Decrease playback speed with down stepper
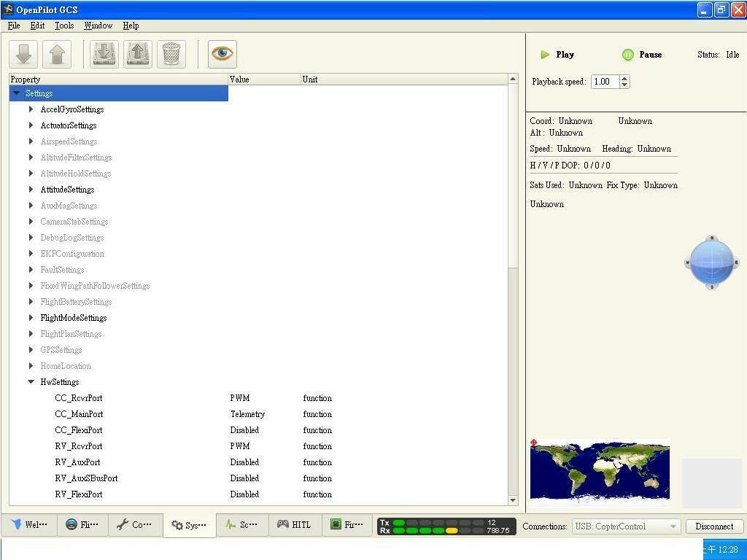 click(624, 85)
